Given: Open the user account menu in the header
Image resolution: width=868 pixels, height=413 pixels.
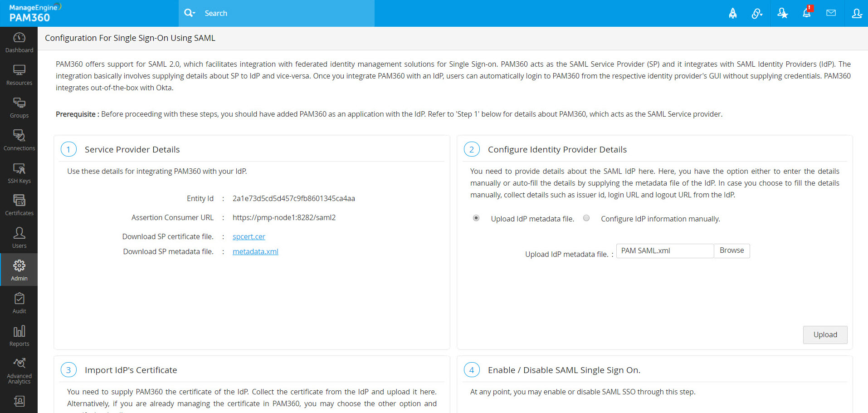Looking at the screenshot, I should click(857, 14).
